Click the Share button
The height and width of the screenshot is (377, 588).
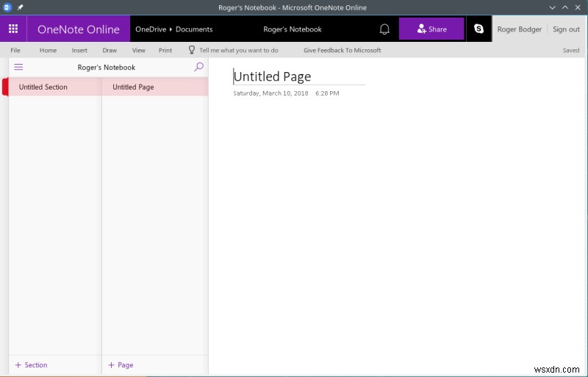tap(431, 29)
